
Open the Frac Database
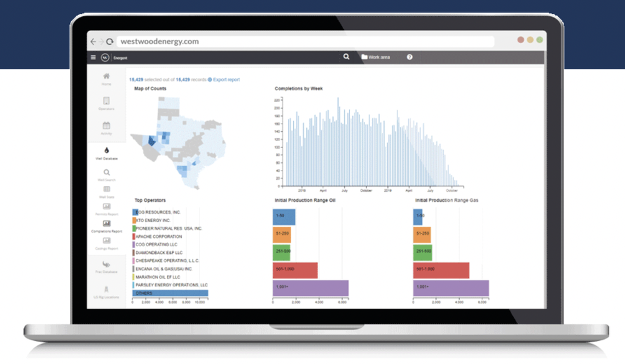point(106,268)
